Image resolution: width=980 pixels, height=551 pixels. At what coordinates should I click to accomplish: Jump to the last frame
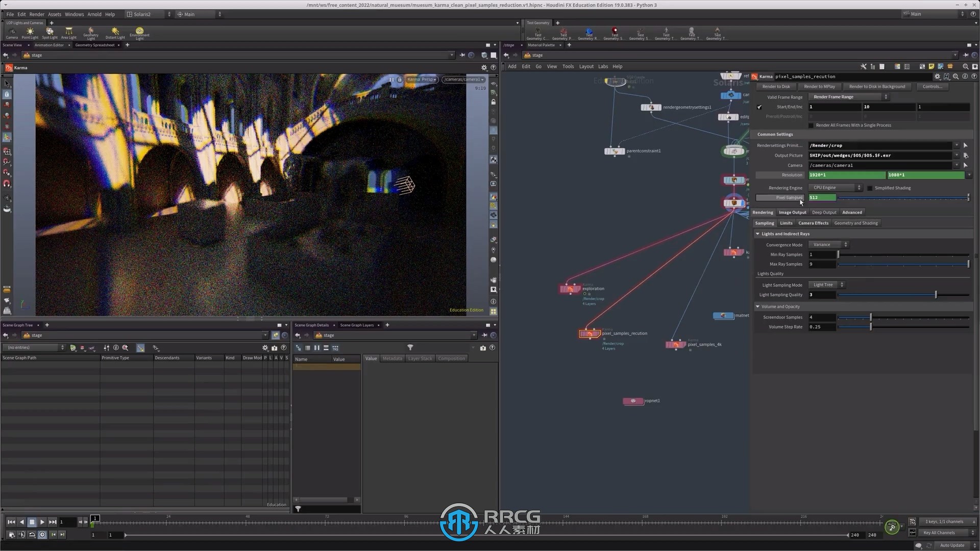pyautogui.click(x=53, y=522)
